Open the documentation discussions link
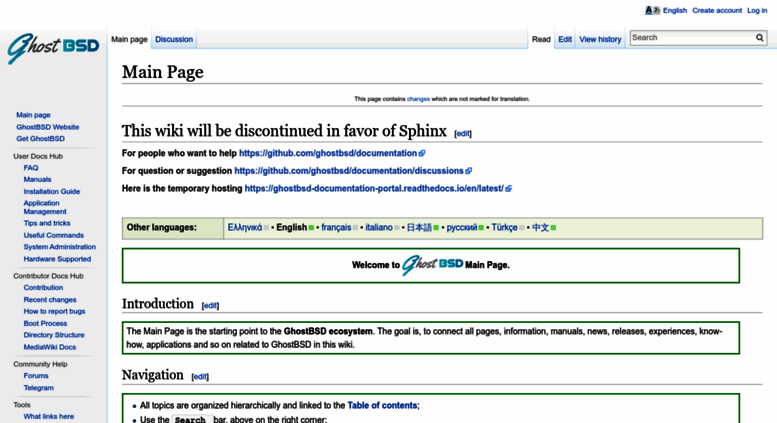Image resolution: width=777 pixels, height=423 pixels. click(349, 171)
